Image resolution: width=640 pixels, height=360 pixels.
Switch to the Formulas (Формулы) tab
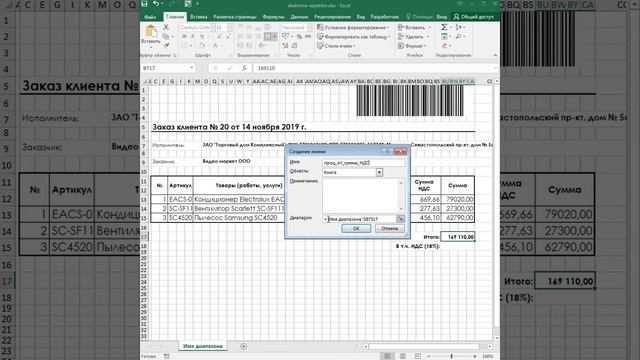pyautogui.click(x=273, y=17)
